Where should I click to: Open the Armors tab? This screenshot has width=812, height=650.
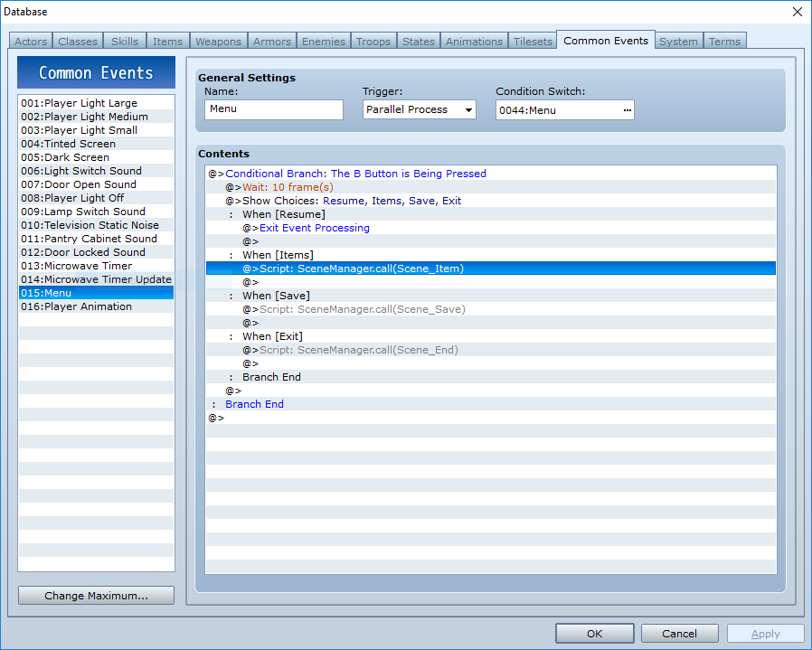(272, 42)
